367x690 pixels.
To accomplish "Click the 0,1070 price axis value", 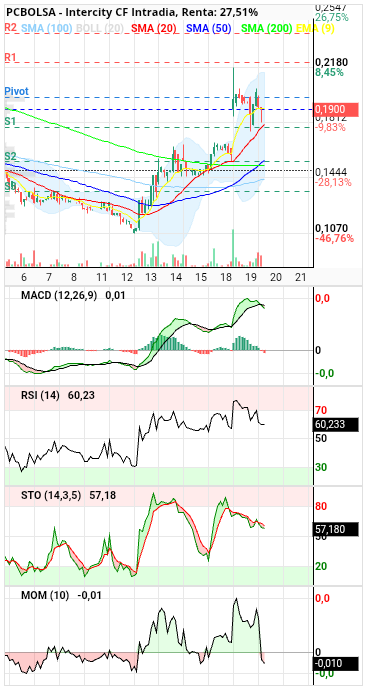I will click(x=332, y=228).
